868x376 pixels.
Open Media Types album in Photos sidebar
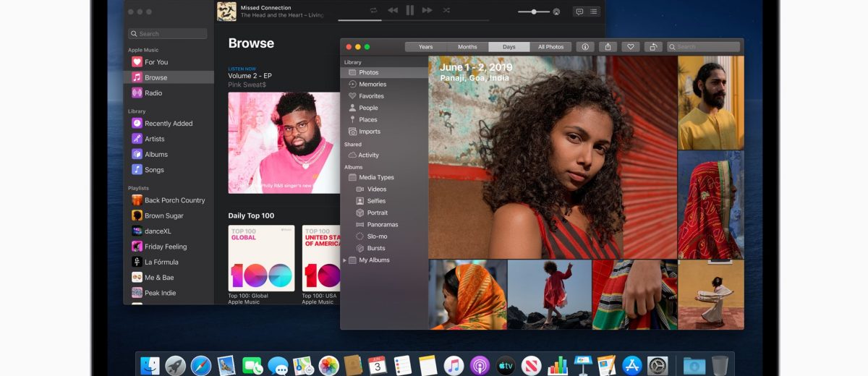(384, 177)
